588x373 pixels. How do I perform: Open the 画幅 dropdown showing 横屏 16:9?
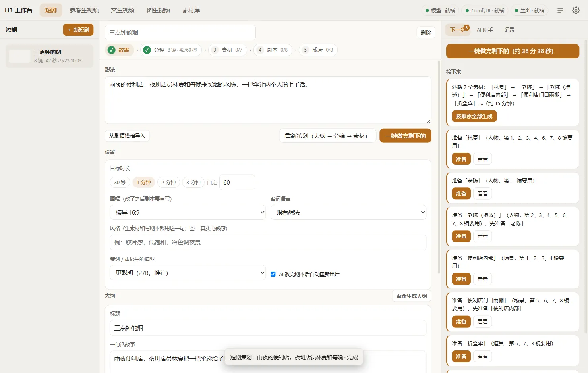coord(188,213)
